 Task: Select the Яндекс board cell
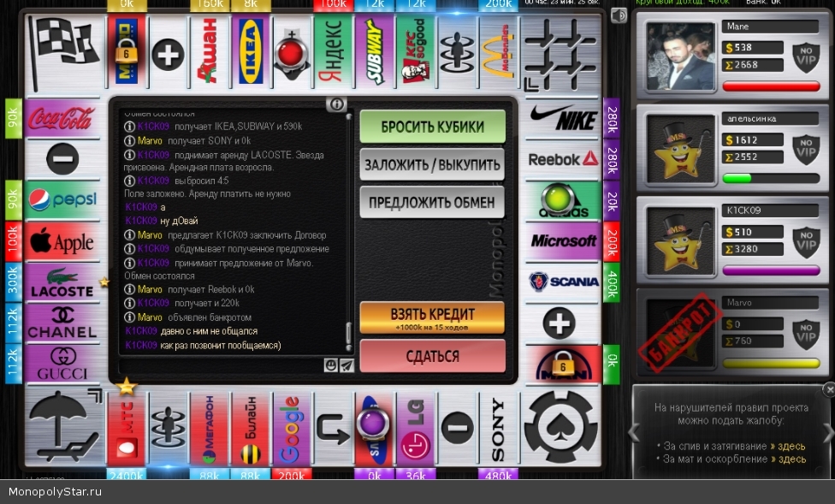pos(334,51)
